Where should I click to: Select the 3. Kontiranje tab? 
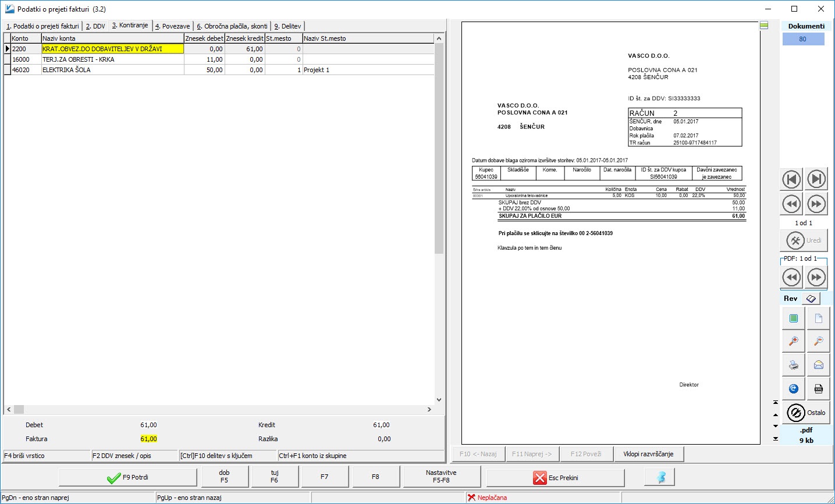[x=130, y=26]
